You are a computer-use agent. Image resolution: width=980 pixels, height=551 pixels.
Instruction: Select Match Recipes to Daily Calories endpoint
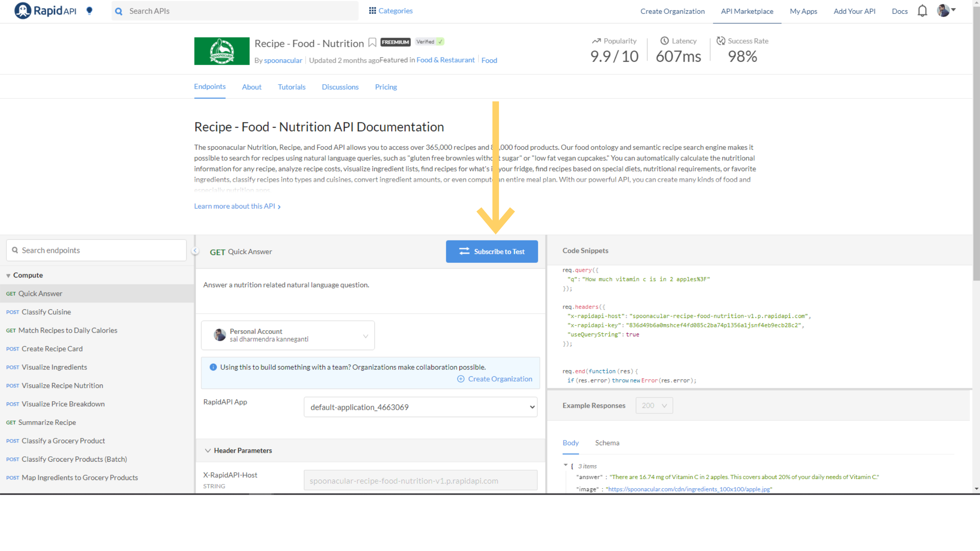(x=97, y=330)
